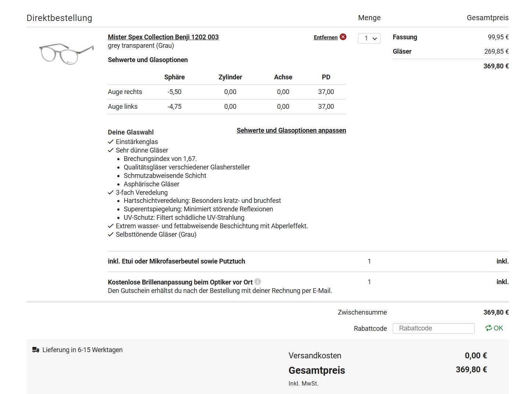
Task: Select the right eye sphere value -5,50
Action: pyautogui.click(x=174, y=92)
